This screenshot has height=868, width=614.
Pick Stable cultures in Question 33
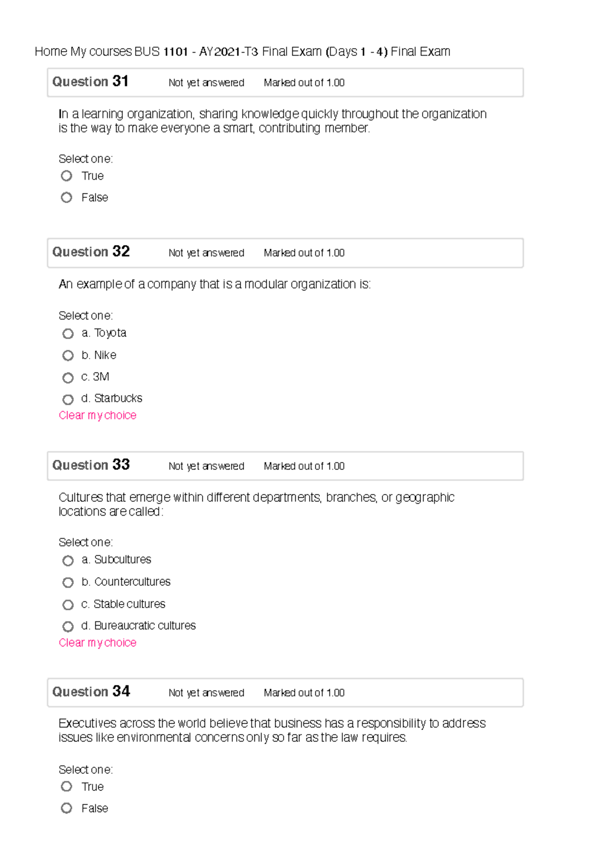(68, 605)
